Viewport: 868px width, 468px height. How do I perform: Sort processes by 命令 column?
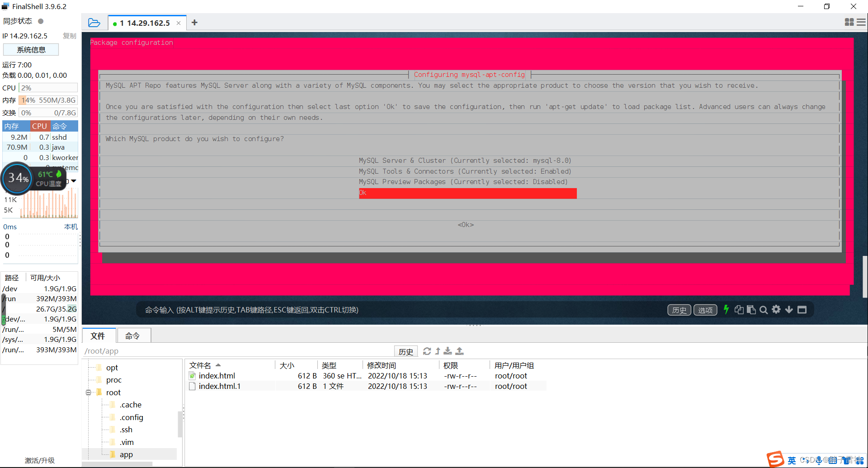pyautogui.click(x=64, y=126)
